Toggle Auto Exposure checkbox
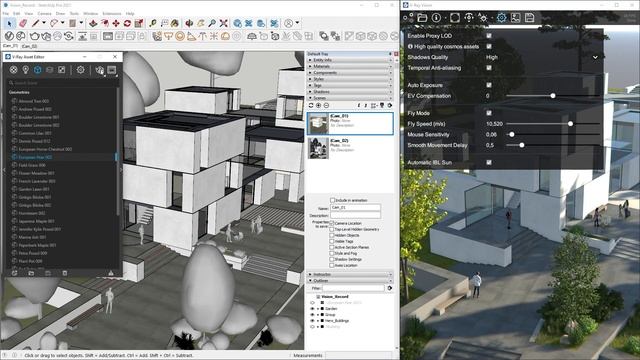 (x=489, y=85)
